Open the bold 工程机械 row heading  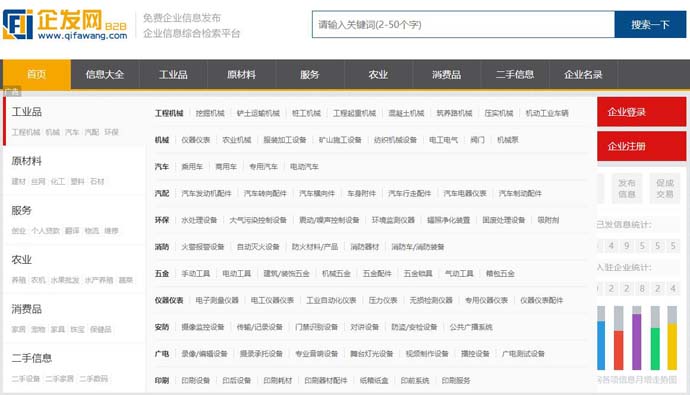pyautogui.click(x=169, y=113)
